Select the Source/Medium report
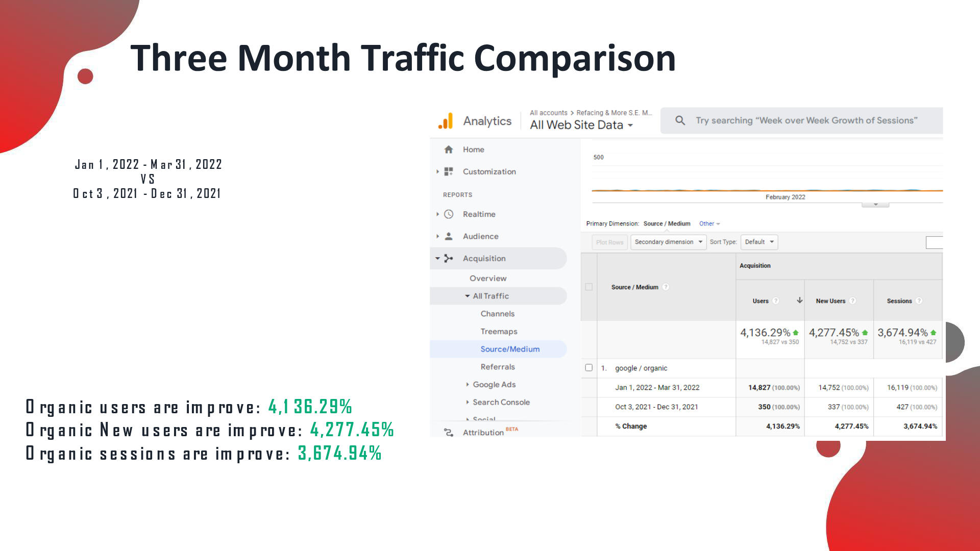The width and height of the screenshot is (980, 551). coord(510,349)
